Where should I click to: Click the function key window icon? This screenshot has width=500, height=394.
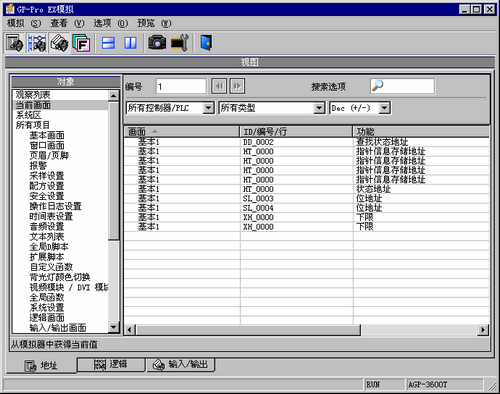click(81, 43)
